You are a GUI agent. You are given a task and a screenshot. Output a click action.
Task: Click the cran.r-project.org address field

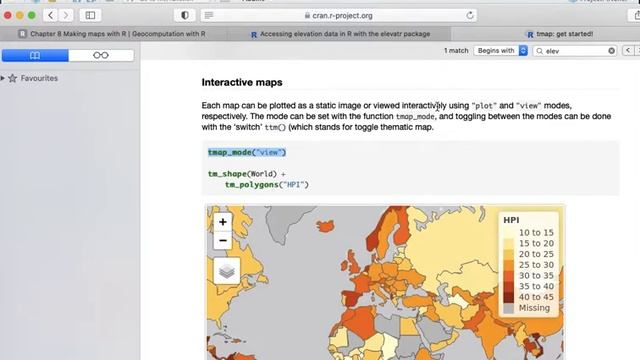pyautogui.click(x=339, y=16)
